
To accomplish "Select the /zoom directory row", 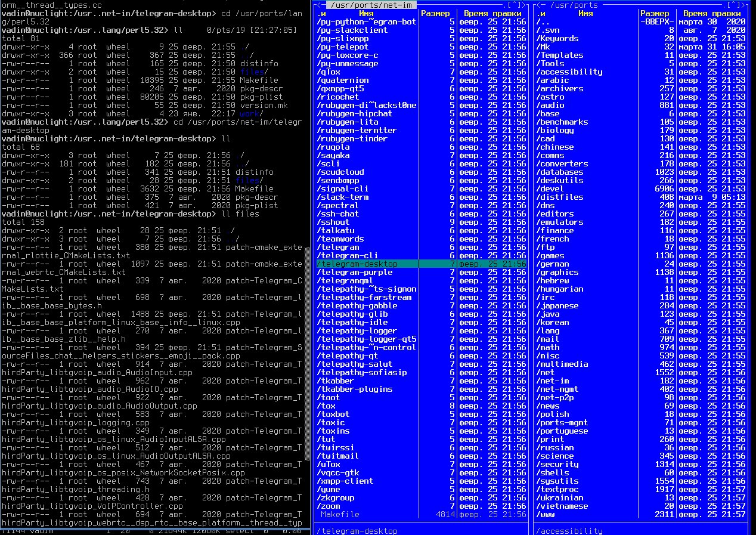I will click(x=422, y=506).
